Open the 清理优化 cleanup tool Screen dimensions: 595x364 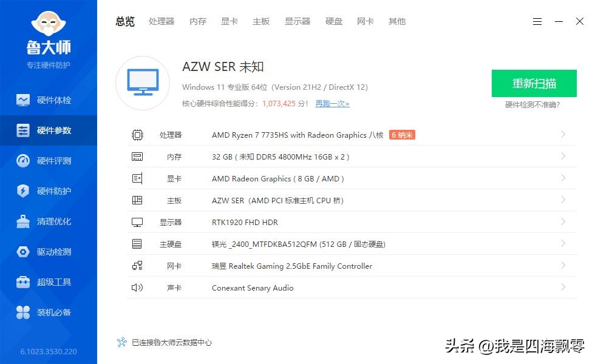49,221
